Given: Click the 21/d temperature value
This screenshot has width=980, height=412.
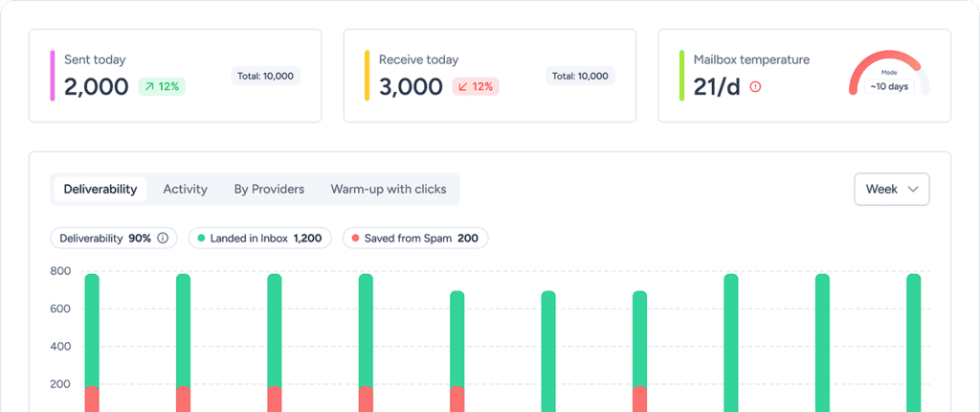Looking at the screenshot, I should 717,87.
